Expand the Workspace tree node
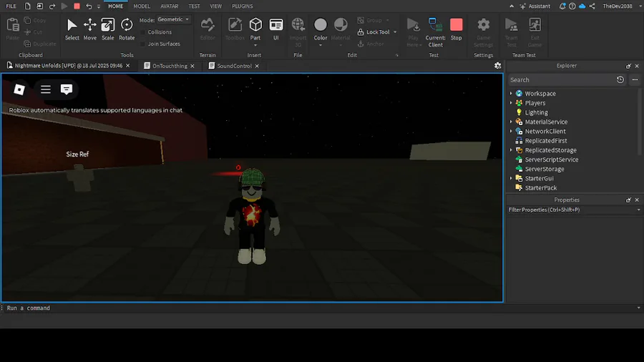Screen dimensions: 644x362 pos(511,94)
